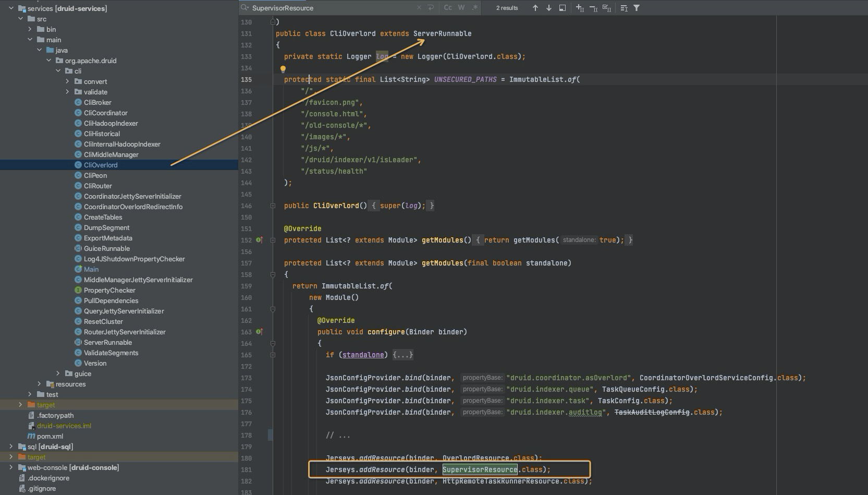
Task: Toggle Match Case (Cc) search option
Action: pyautogui.click(x=448, y=8)
